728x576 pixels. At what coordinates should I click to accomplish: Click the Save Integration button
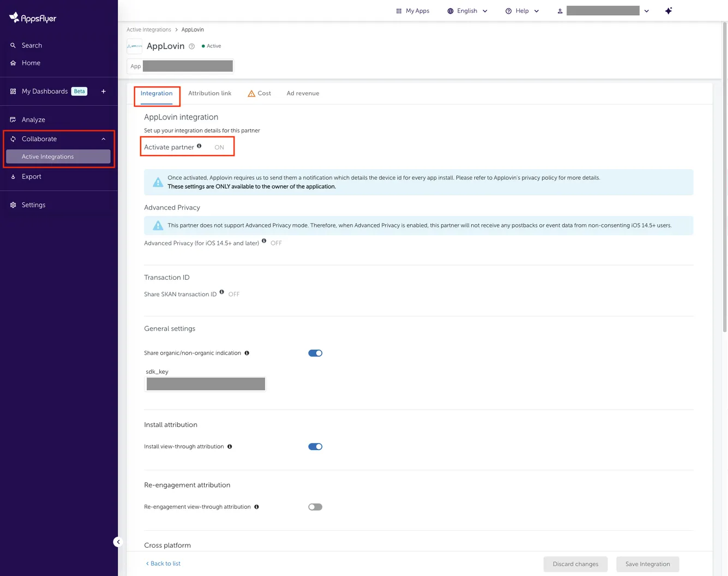tap(647, 563)
